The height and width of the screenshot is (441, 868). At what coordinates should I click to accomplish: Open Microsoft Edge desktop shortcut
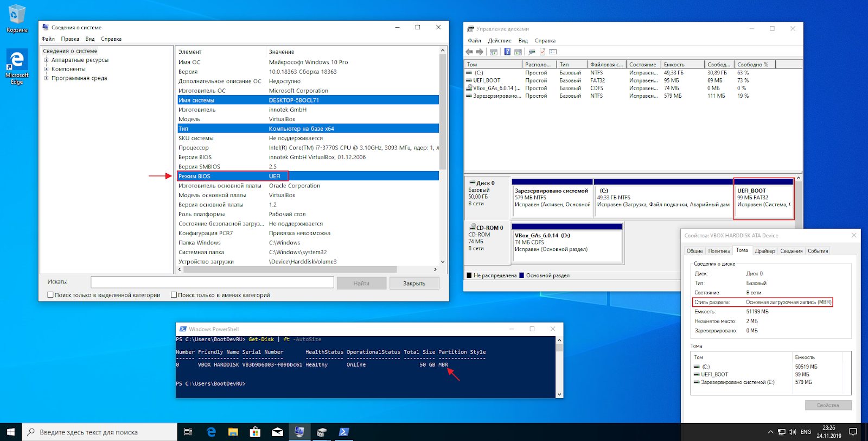(x=17, y=67)
